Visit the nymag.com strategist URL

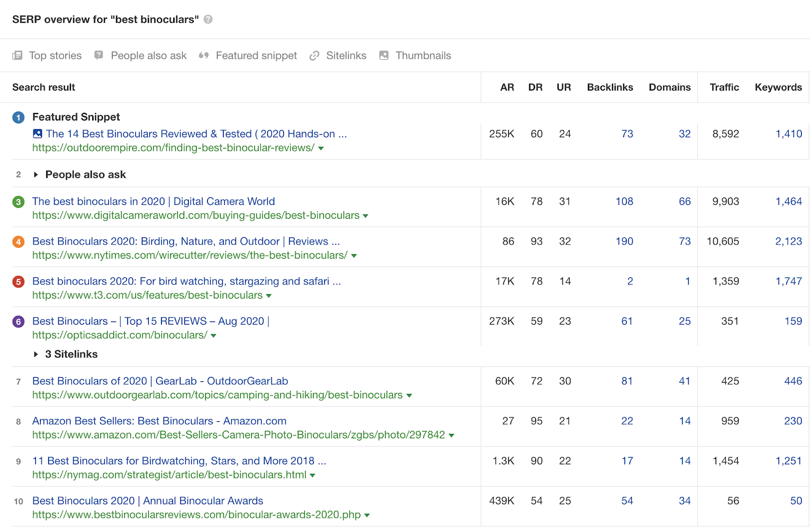(170, 475)
